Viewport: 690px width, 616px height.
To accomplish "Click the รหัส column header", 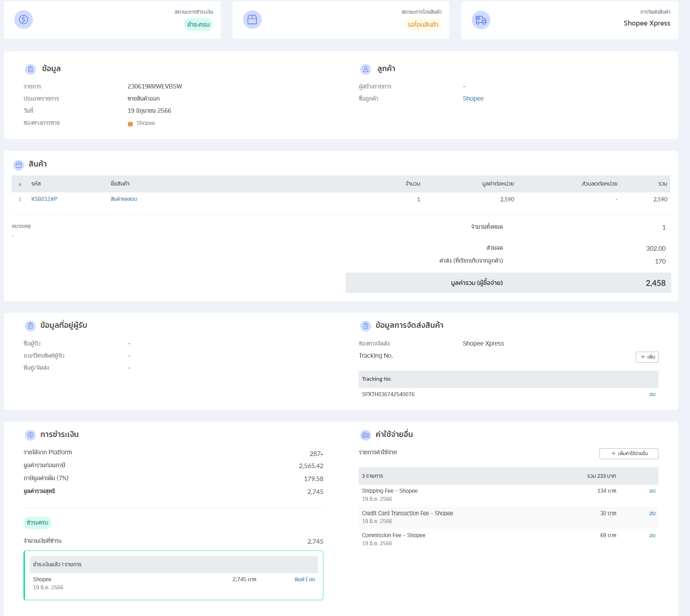I will [x=36, y=184].
